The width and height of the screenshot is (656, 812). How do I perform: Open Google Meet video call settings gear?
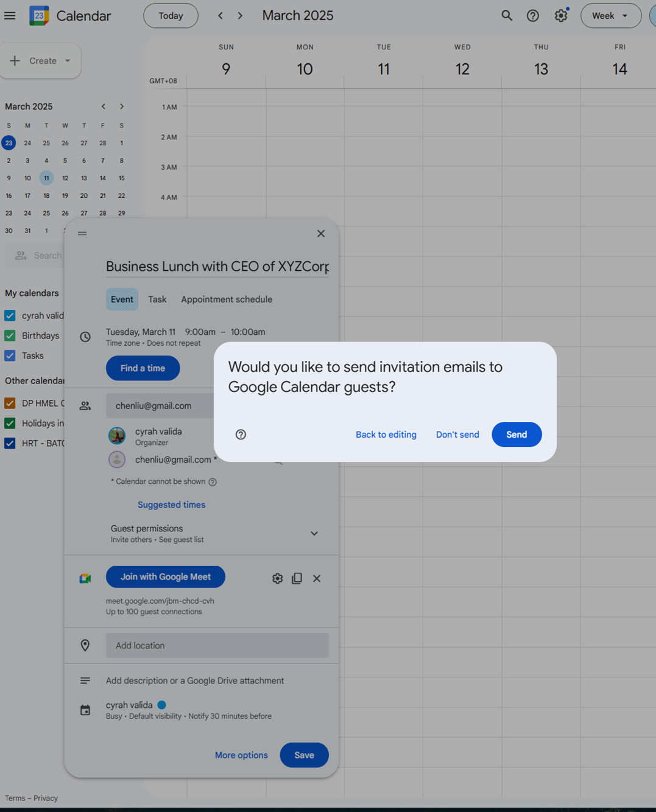277,578
